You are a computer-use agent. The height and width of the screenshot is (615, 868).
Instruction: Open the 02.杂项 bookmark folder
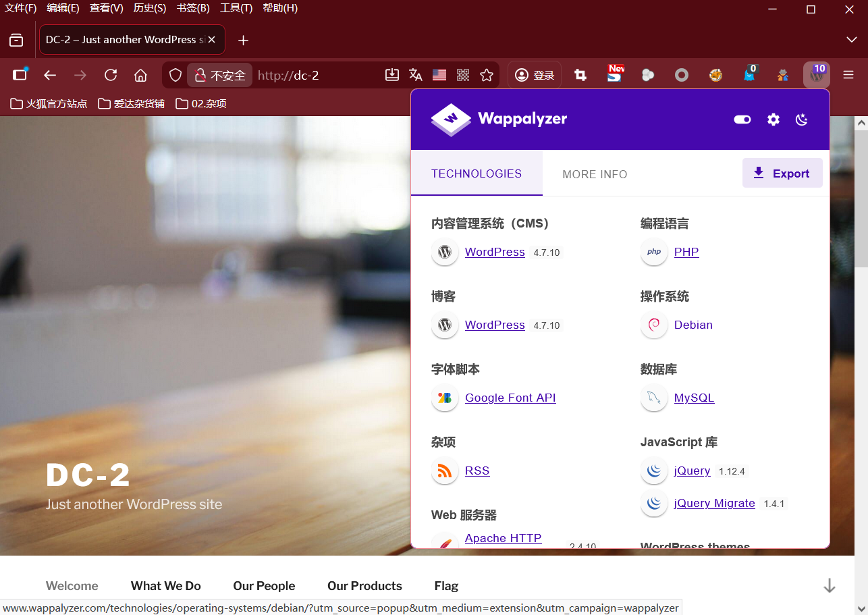[201, 103]
